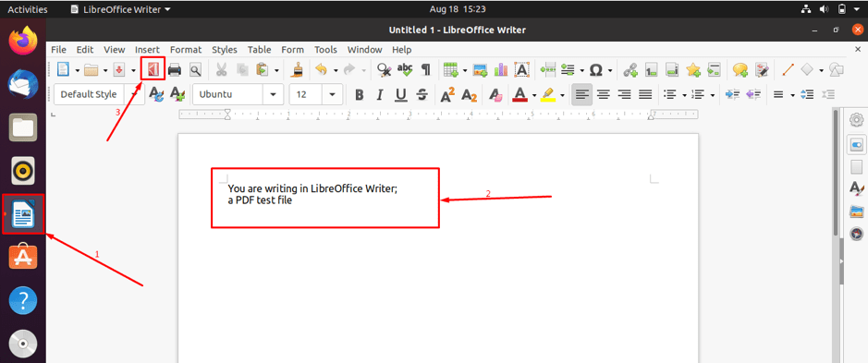Decrease the paragraph indent
The height and width of the screenshot is (363, 868).
pos(753,94)
